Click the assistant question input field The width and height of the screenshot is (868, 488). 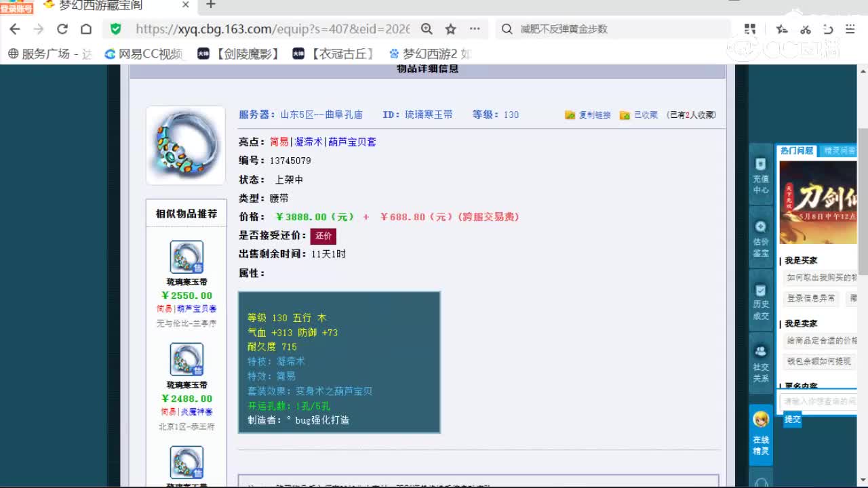(x=819, y=401)
